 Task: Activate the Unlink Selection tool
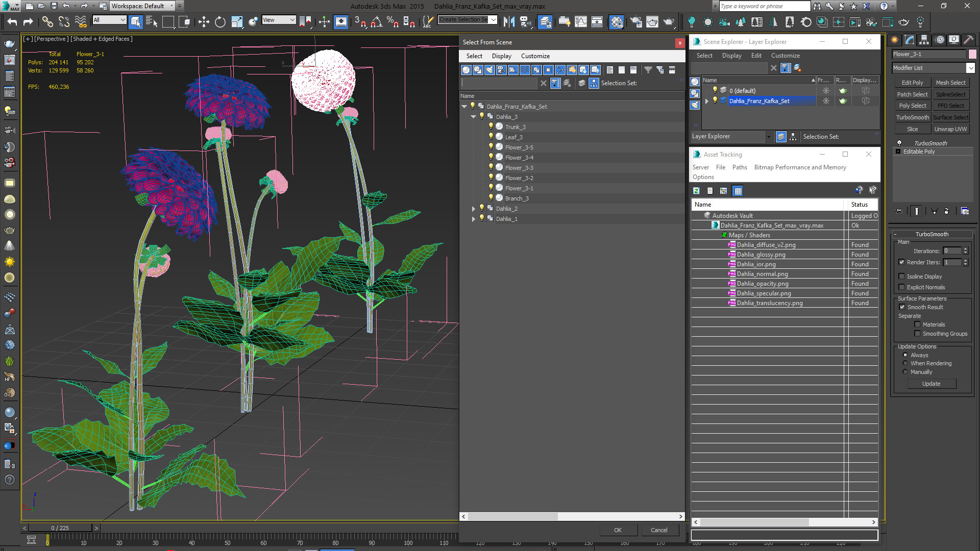(x=64, y=21)
